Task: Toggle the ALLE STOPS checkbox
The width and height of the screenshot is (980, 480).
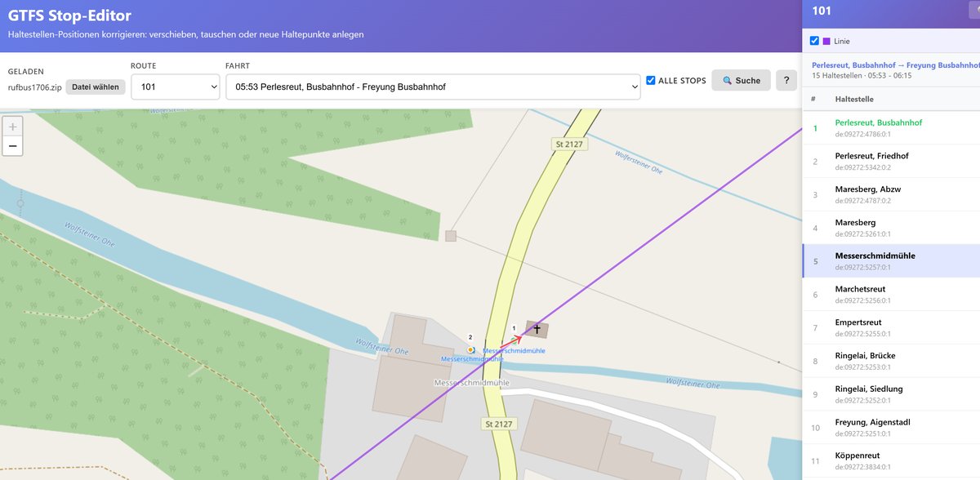Action: tap(651, 80)
